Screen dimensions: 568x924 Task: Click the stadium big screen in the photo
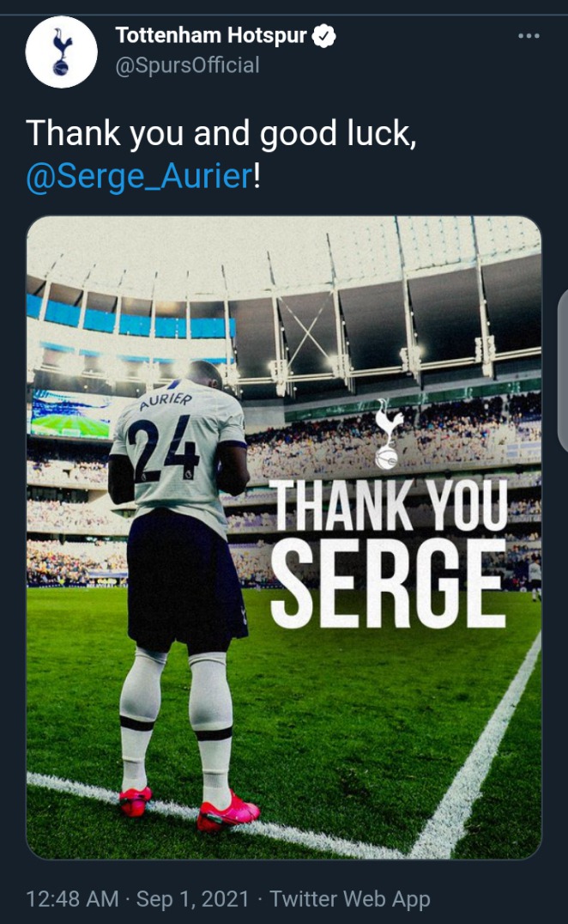pos(69,416)
